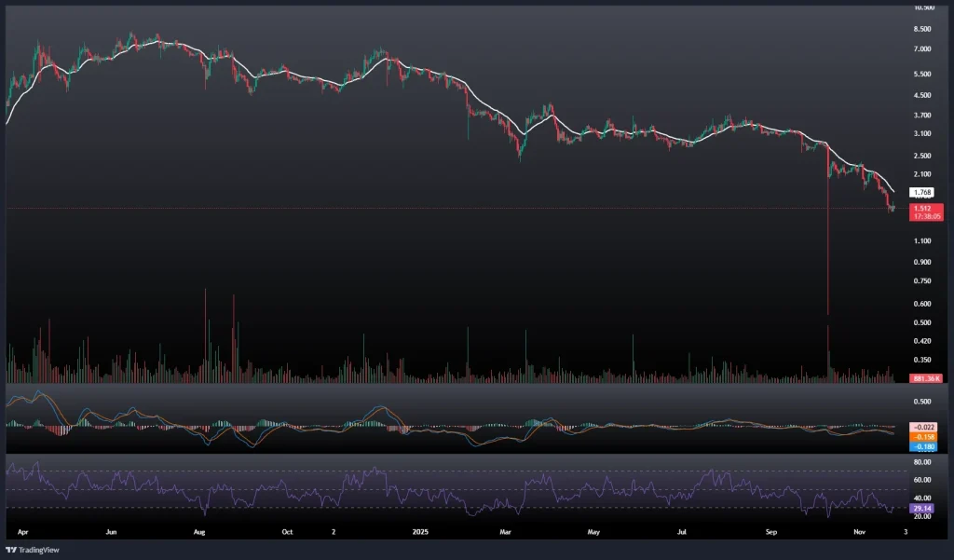Click the Apr label on the time axis
The height and width of the screenshot is (560, 954).
pyautogui.click(x=24, y=533)
